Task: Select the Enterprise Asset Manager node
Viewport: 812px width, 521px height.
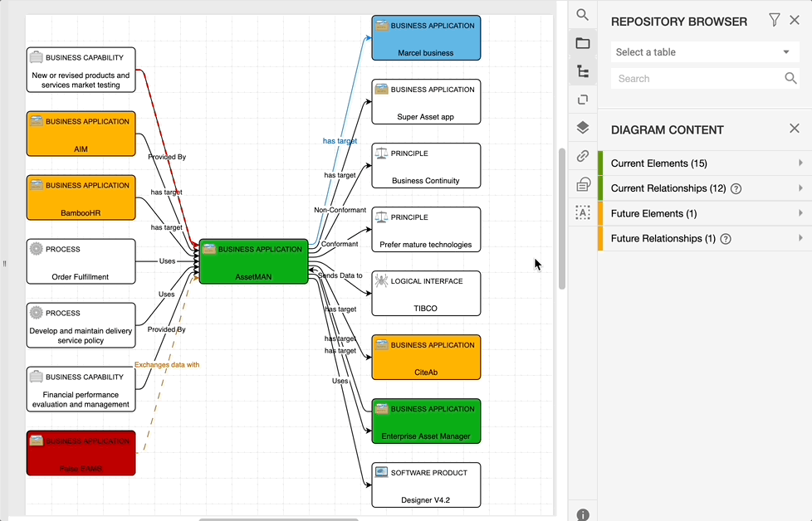Action: pyautogui.click(x=426, y=421)
